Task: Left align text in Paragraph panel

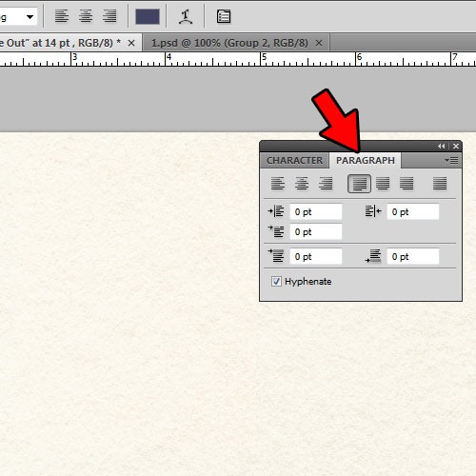Action: point(278,184)
